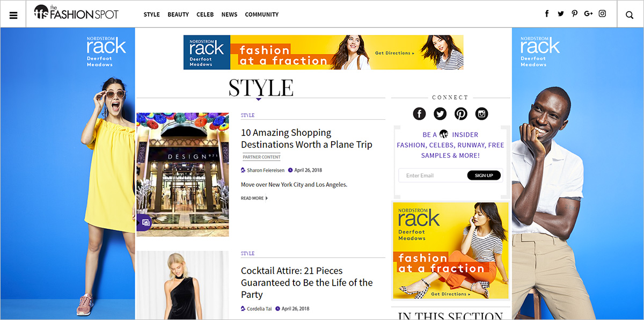Click round Facebook icon under Connect
644x320 pixels.
pyautogui.click(x=419, y=114)
